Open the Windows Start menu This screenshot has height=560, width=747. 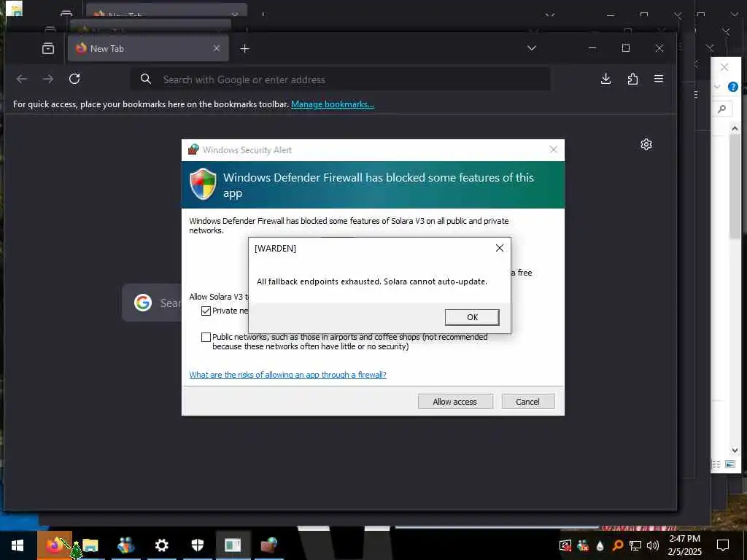click(x=18, y=545)
